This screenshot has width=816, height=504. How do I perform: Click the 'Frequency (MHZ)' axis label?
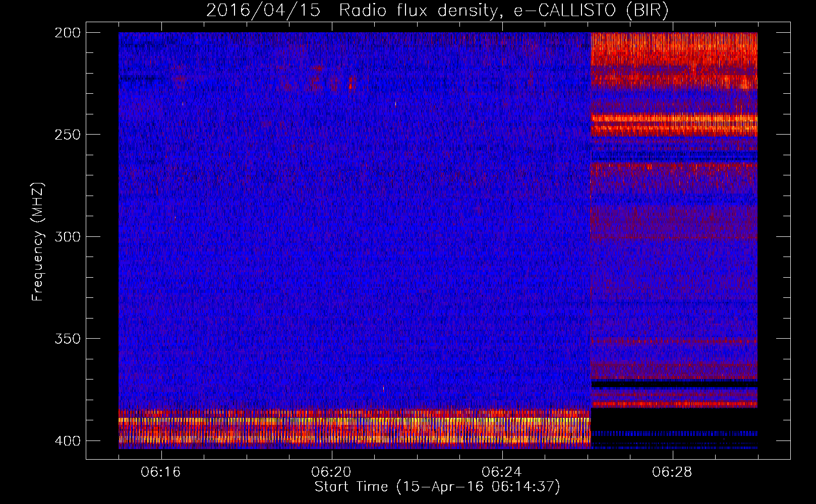click(38, 241)
